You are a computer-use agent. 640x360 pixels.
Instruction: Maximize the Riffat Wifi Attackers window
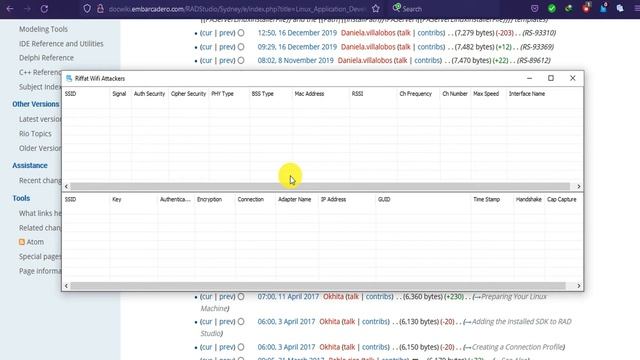[551, 78]
